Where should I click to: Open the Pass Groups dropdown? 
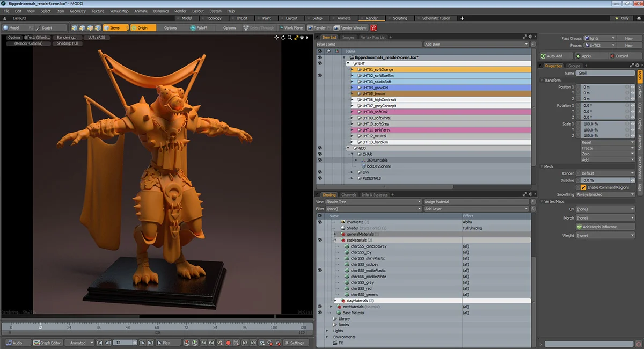pos(600,38)
